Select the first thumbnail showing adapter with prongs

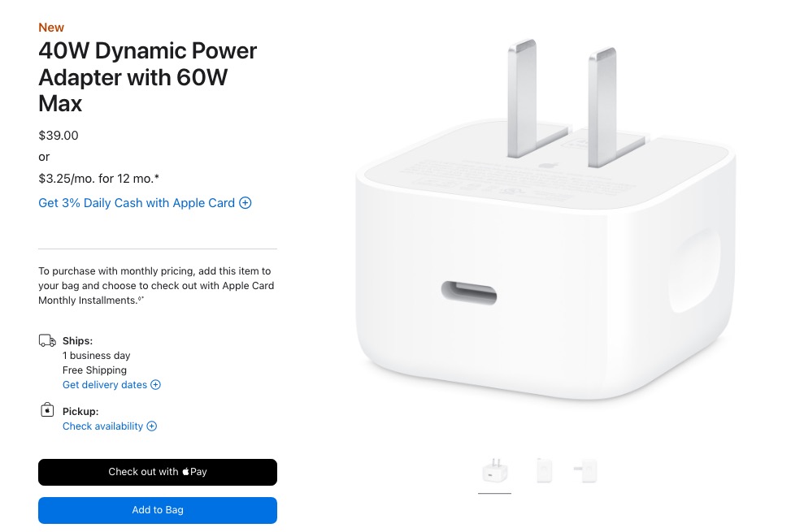point(494,471)
